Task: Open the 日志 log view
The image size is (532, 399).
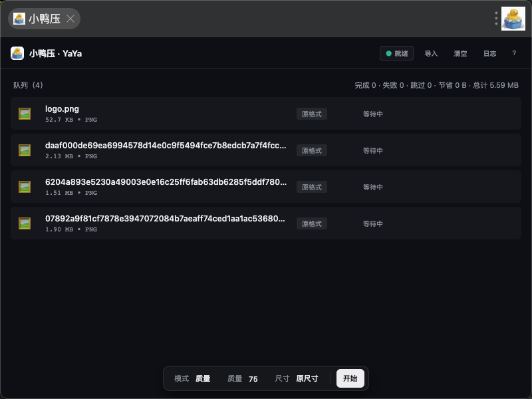Action: click(489, 53)
